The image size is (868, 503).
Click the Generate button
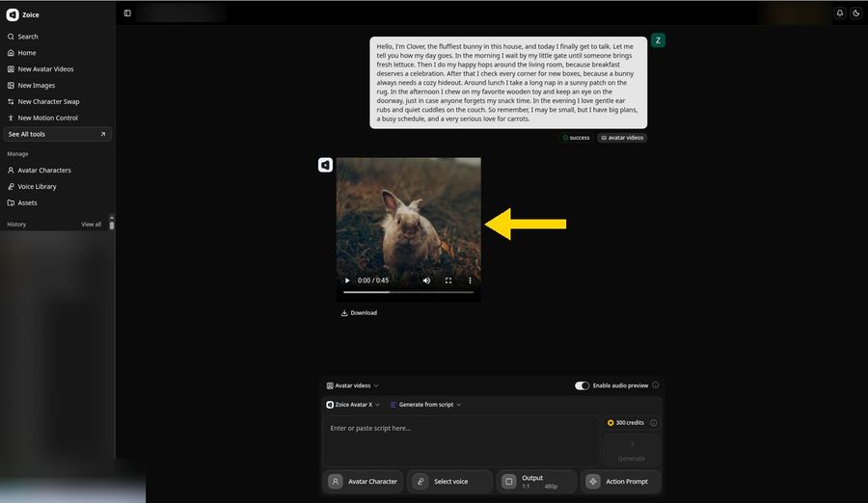631,450
